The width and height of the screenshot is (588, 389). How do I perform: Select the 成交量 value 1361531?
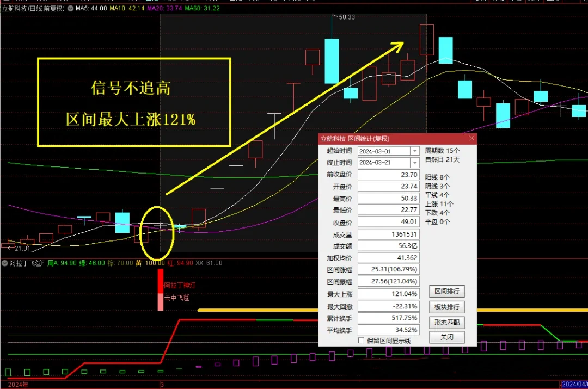coord(389,234)
